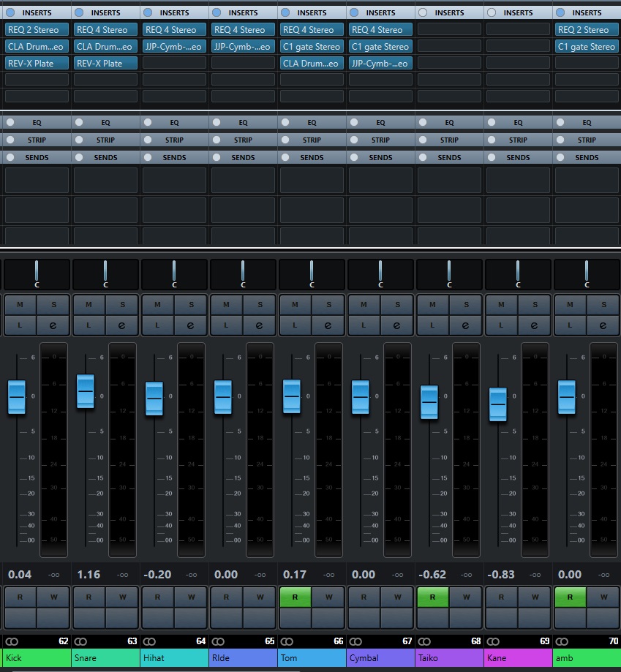621x672 pixels.
Task: Bypass inserts on the Kick channel
Action: 10,12
